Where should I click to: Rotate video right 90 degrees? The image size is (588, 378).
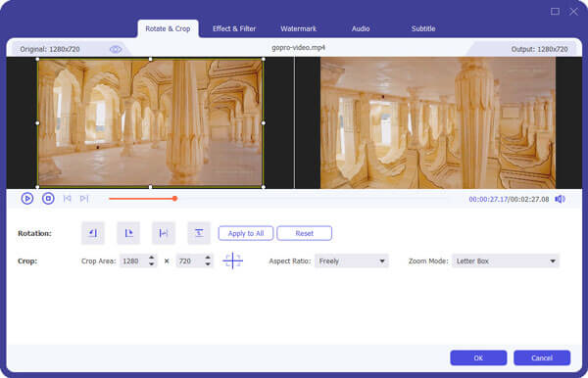click(x=128, y=233)
